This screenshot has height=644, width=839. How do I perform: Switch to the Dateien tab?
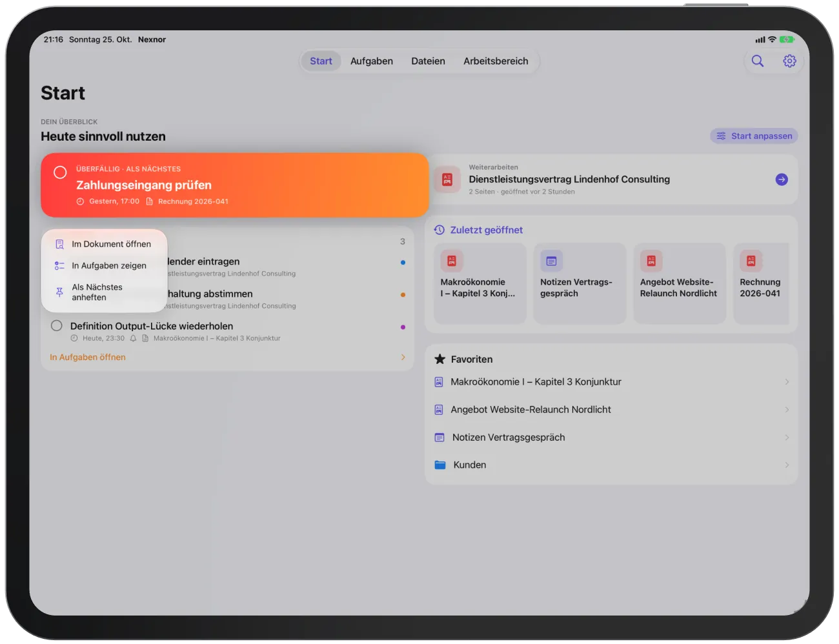429,61
